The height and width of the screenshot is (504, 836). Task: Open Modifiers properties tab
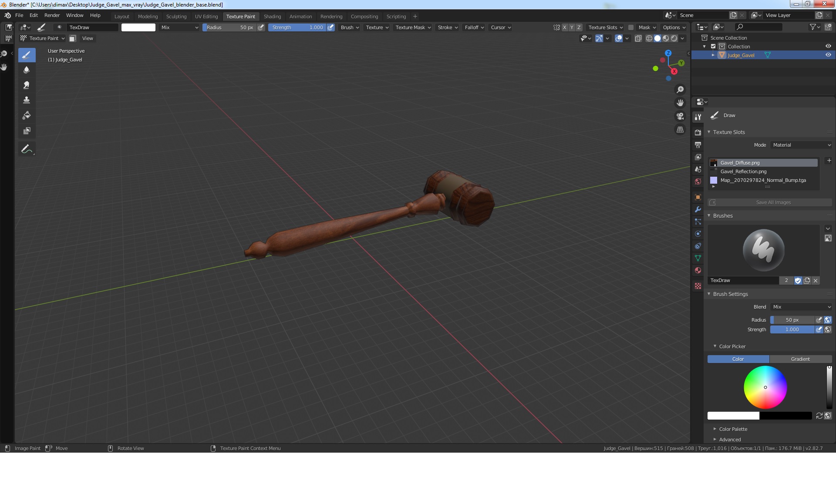coord(698,209)
